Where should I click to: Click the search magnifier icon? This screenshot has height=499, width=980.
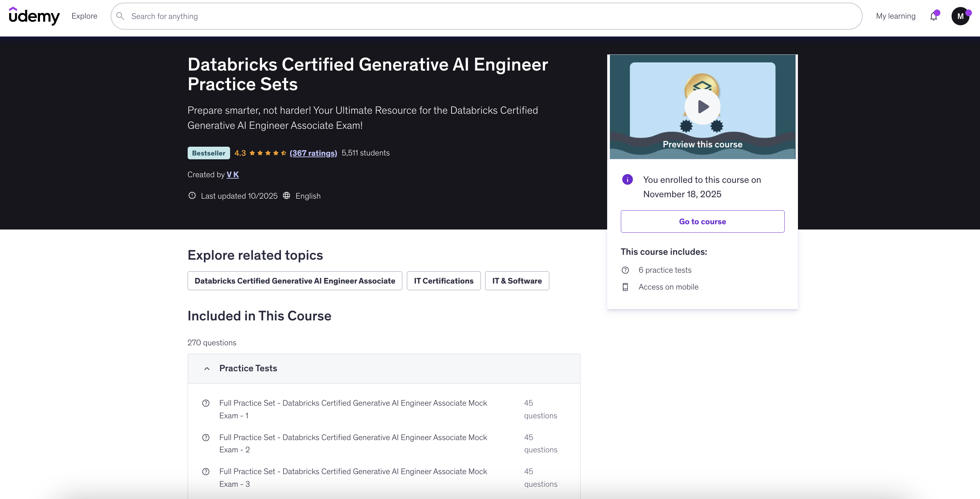120,16
